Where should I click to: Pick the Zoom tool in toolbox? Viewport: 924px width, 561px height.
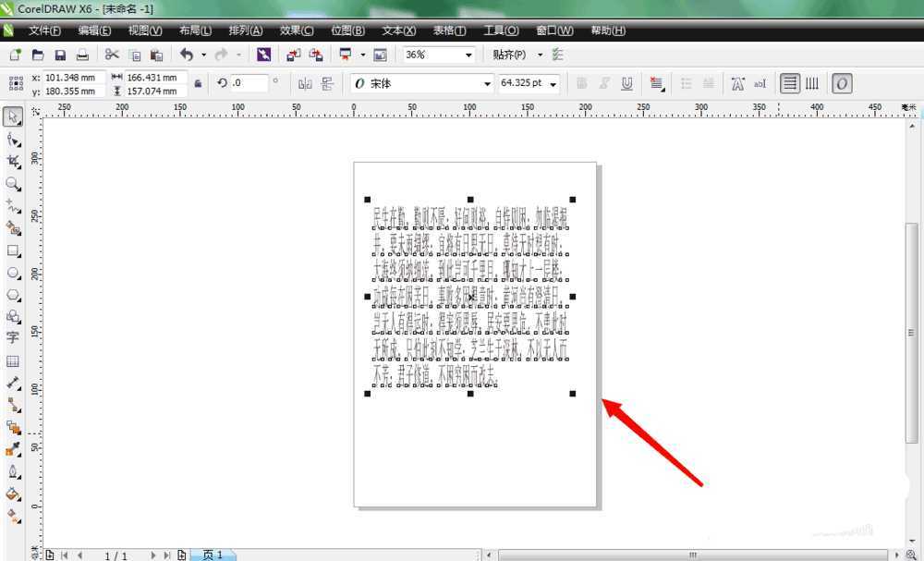[x=13, y=184]
